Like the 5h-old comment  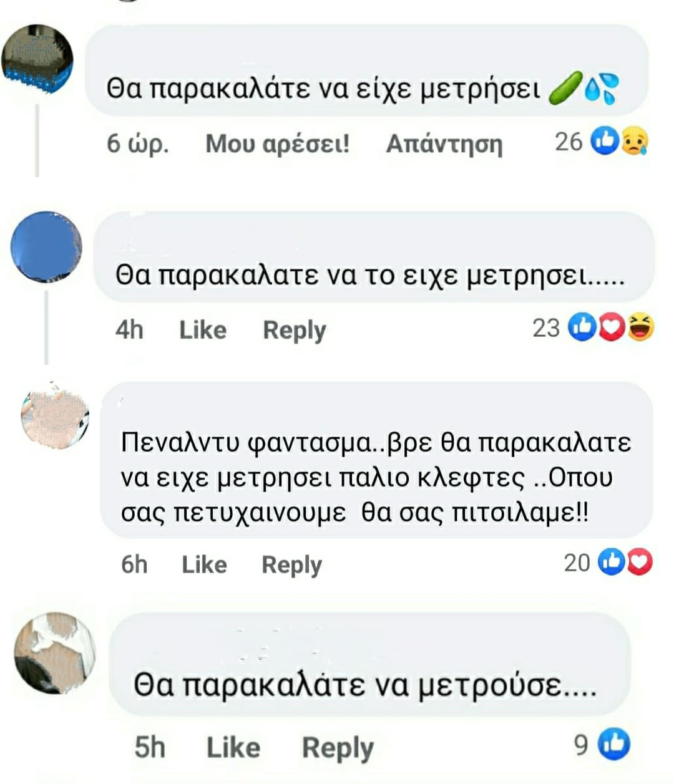pos(233,747)
